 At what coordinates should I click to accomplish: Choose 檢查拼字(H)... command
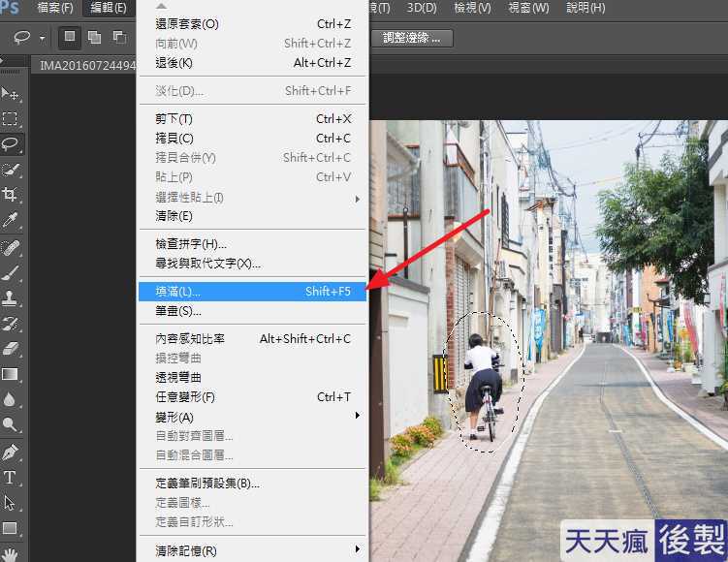click(253, 244)
